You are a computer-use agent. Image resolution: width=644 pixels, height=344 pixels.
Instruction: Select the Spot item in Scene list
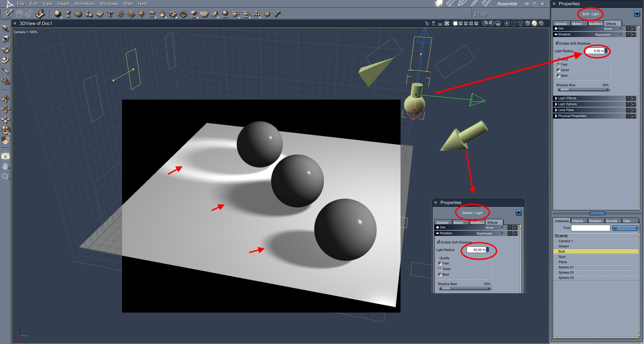pos(596,257)
